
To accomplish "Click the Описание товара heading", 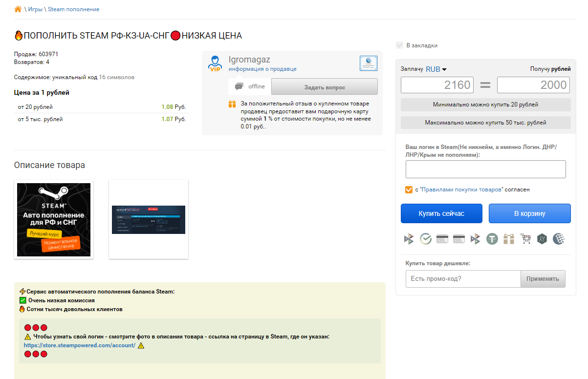I will [49, 165].
